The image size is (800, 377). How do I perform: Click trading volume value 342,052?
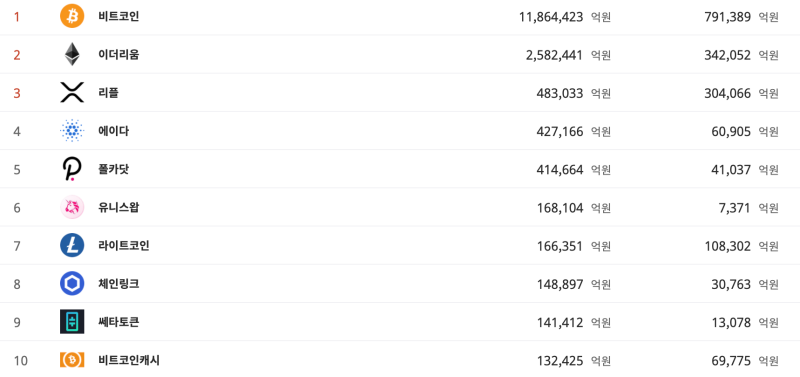(x=728, y=56)
